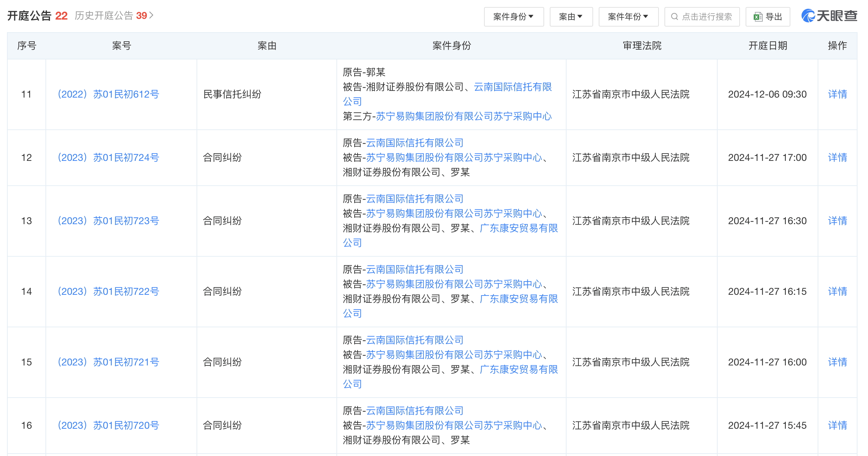View 详情 for row 12
Image resolution: width=868 pixels, height=456 pixels.
coord(837,157)
